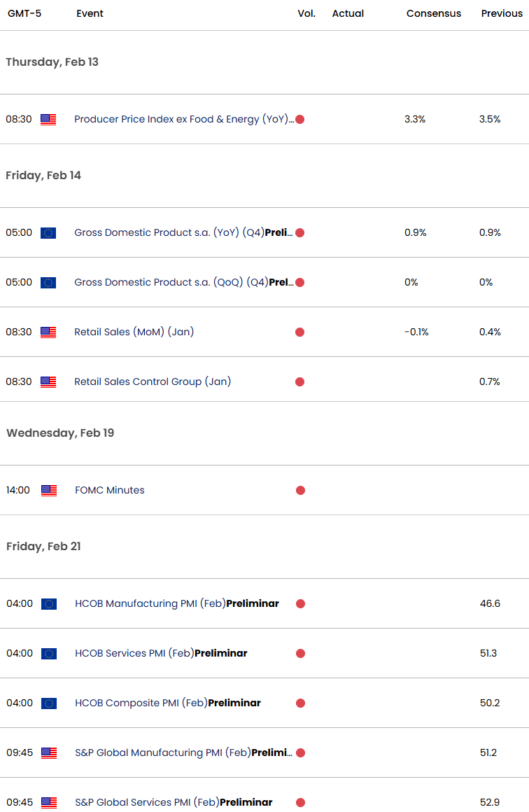Click the Previous column header
The image size is (529, 812).
(502, 14)
